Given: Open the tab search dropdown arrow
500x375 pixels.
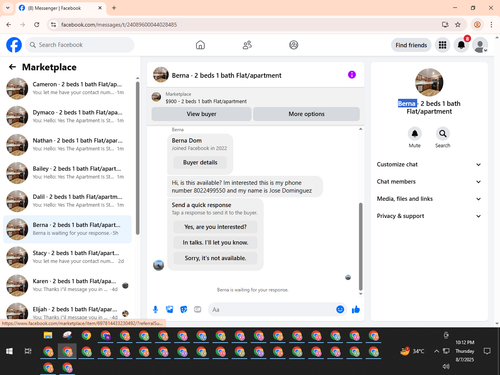Looking at the screenshot, I should [x=8, y=8].
